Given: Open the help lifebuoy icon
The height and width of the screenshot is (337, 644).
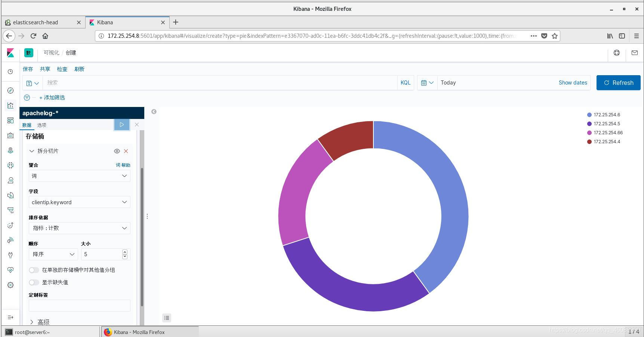Looking at the screenshot, I should point(617,53).
